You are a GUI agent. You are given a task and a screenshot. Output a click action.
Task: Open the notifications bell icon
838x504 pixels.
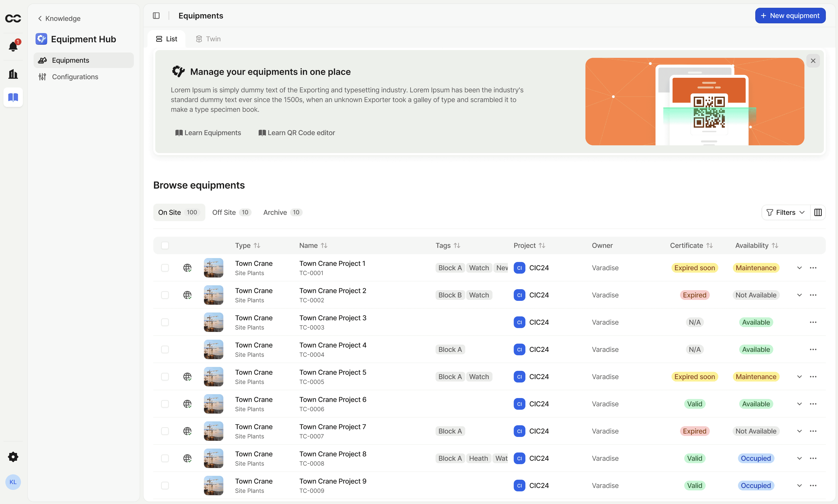[x=13, y=46]
